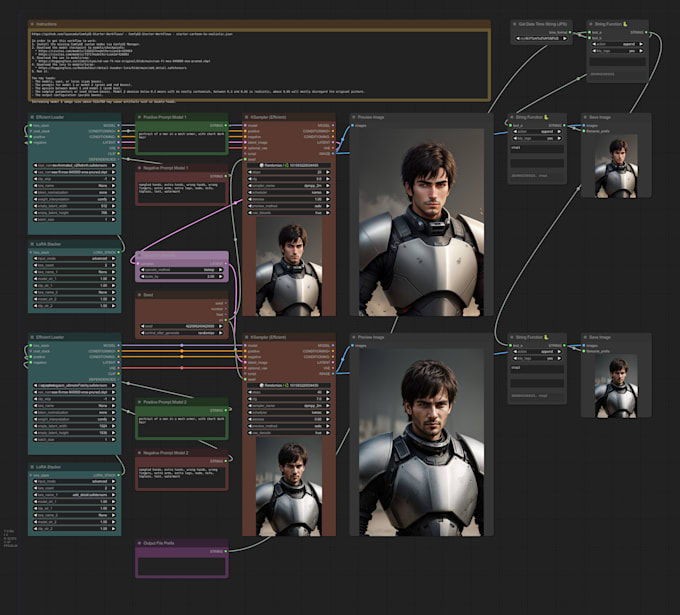Collapse the Positive Prompt Model 1 node dot
Viewport: 680px width, 615px height.
(x=140, y=117)
